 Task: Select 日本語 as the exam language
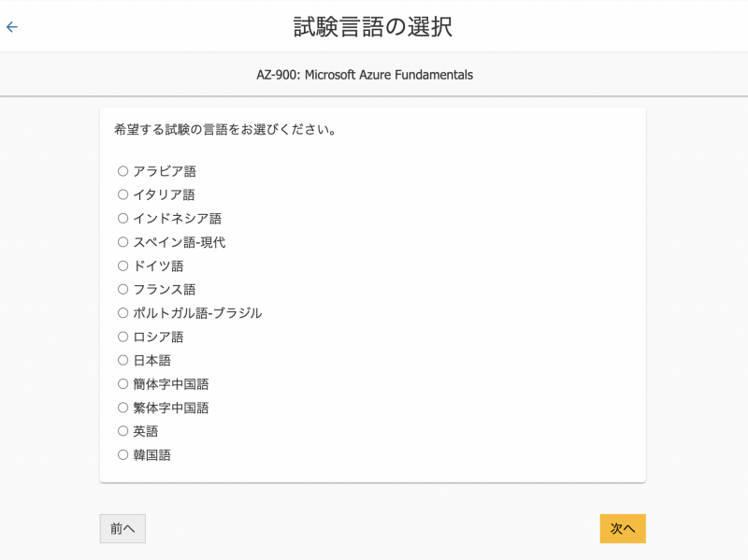tap(122, 360)
